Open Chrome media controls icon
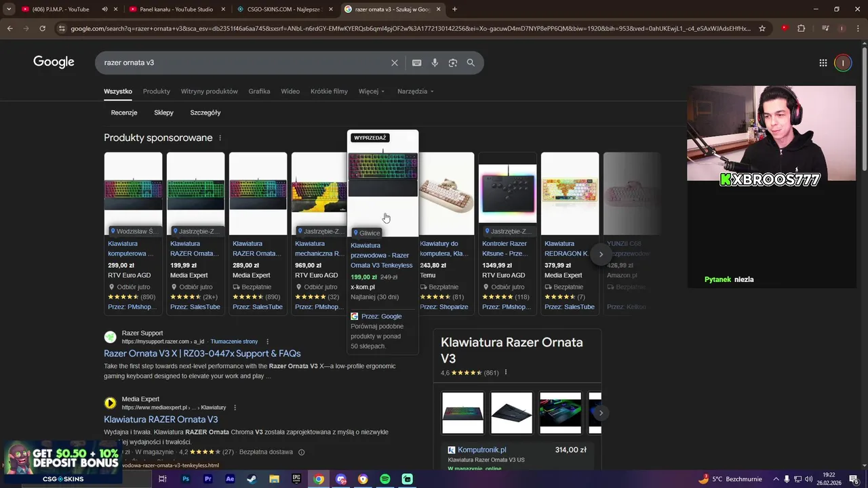868x488 pixels. tap(825, 28)
